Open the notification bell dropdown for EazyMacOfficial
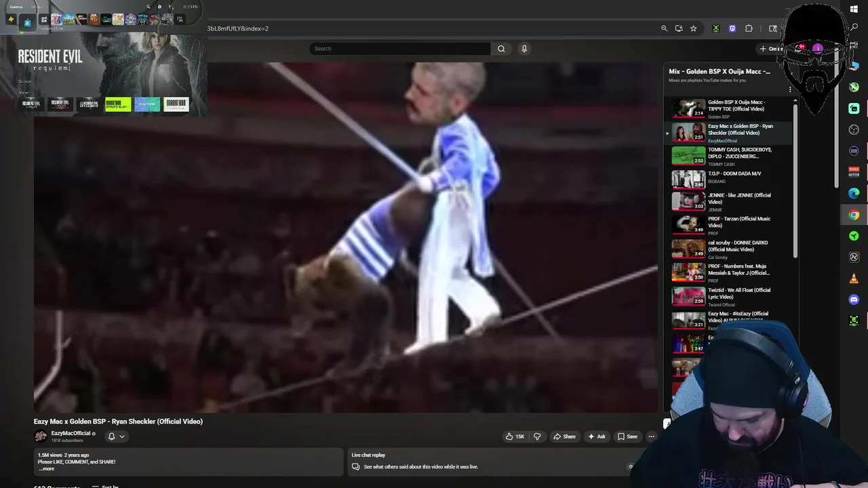Image resolution: width=868 pixels, height=488 pixels. [x=116, y=436]
